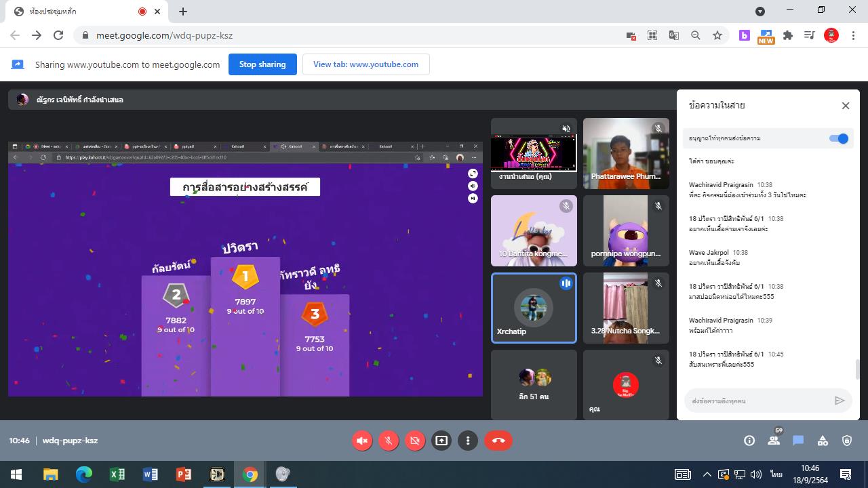Open host controls shield icon
Screen dimensions: 868x488
(847, 441)
